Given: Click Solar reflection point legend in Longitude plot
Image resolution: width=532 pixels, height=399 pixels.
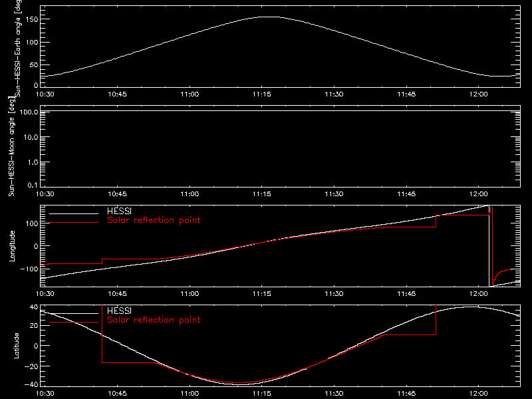Looking at the screenshot, I should pos(154,220).
